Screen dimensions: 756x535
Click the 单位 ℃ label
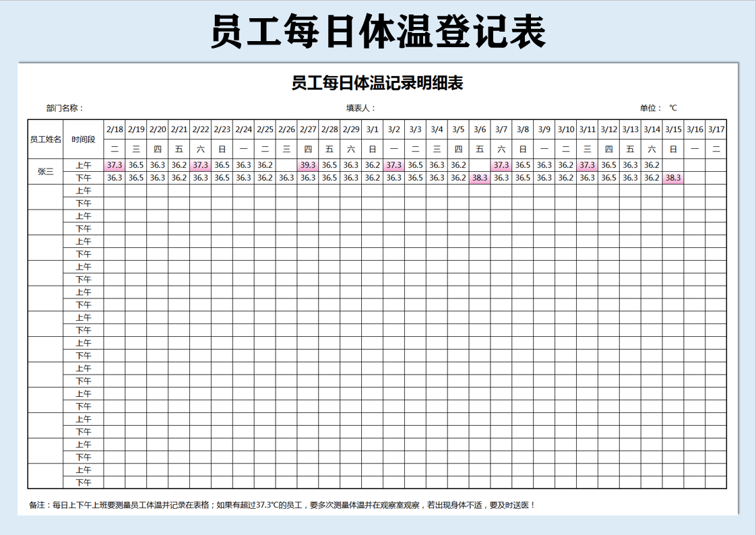(659, 106)
